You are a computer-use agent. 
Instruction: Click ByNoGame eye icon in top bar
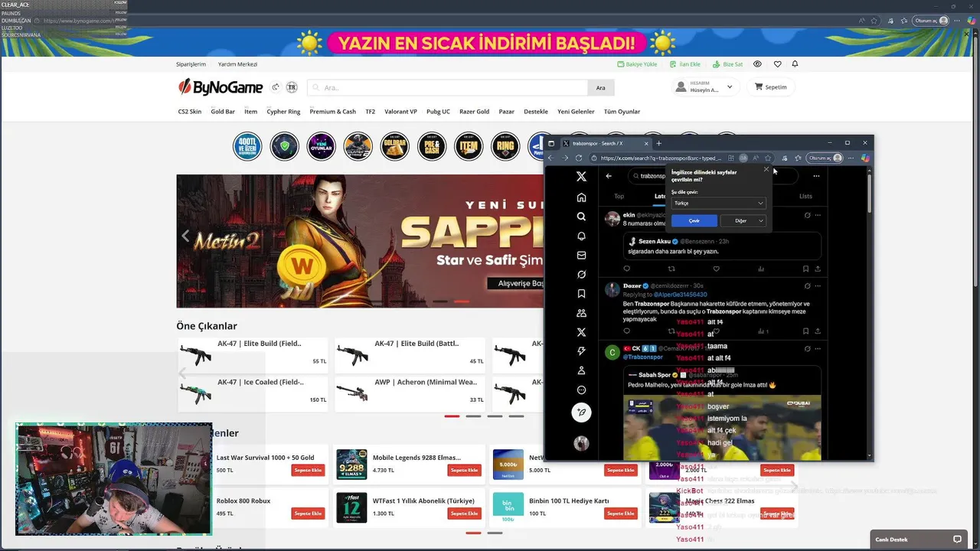(x=757, y=64)
